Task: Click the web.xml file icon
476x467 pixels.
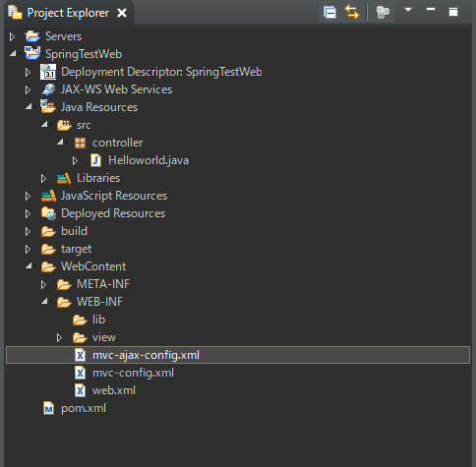Action: (x=80, y=390)
